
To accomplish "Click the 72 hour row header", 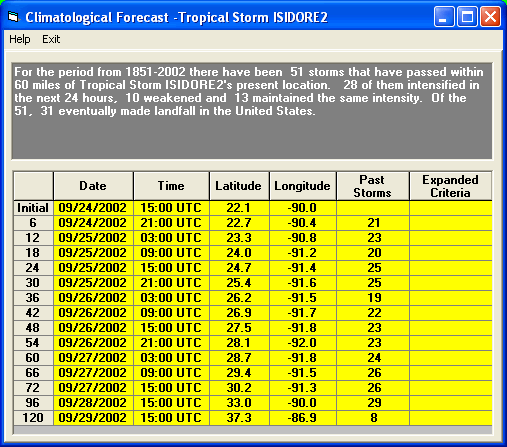I will (x=33, y=388).
